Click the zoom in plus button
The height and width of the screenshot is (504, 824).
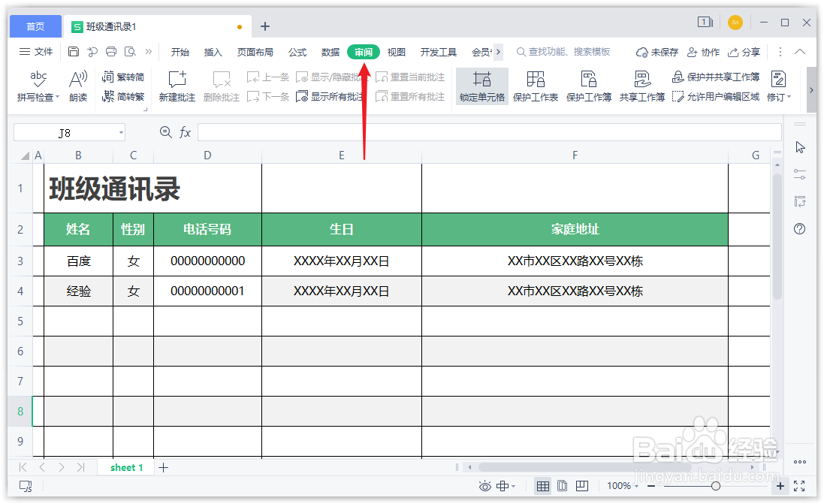tap(780, 486)
